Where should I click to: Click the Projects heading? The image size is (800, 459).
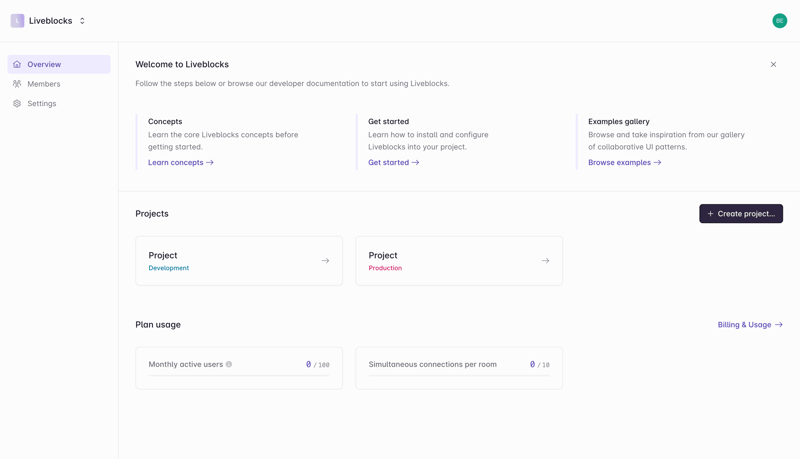coord(152,214)
